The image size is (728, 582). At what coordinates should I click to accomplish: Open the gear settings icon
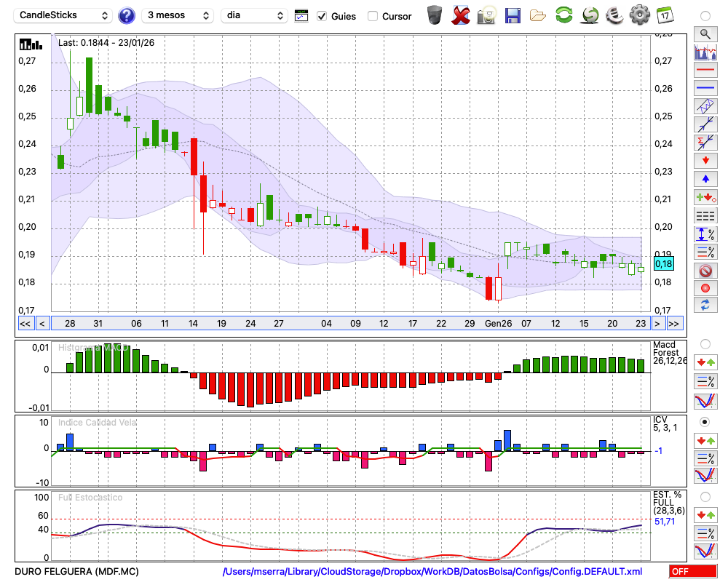[639, 15]
